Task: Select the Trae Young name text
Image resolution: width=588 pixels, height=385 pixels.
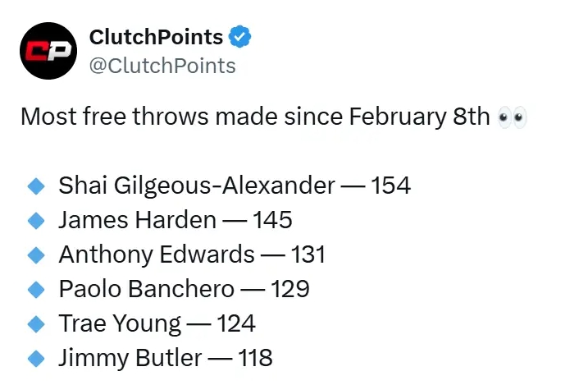Action: [x=120, y=323]
